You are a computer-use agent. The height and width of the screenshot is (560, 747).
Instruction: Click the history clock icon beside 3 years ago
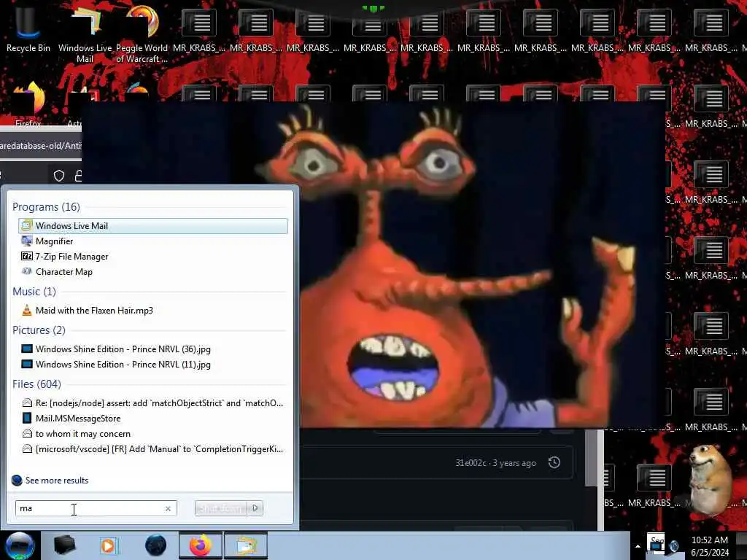pos(554,462)
